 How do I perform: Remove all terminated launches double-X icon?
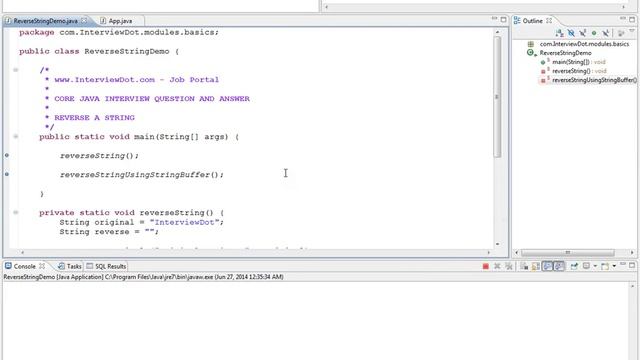pyautogui.click(x=509, y=266)
